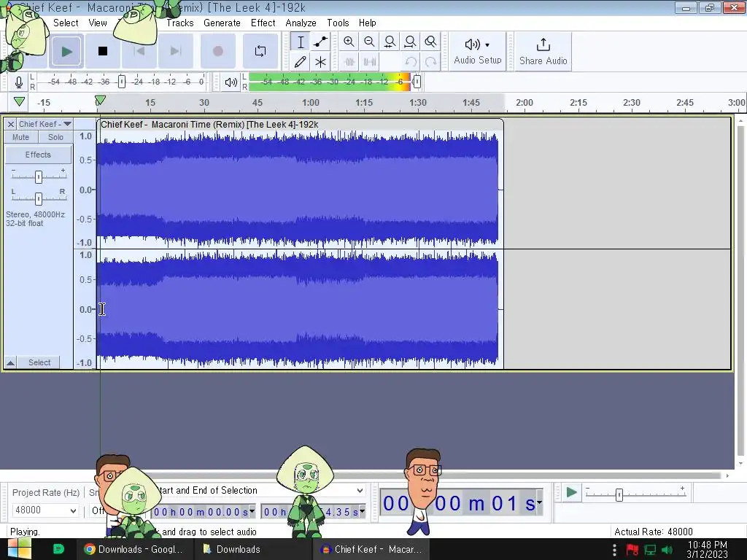Viewport: 747px width, 560px height.
Task: Open the selection end time format arrow
Action: coord(363,511)
